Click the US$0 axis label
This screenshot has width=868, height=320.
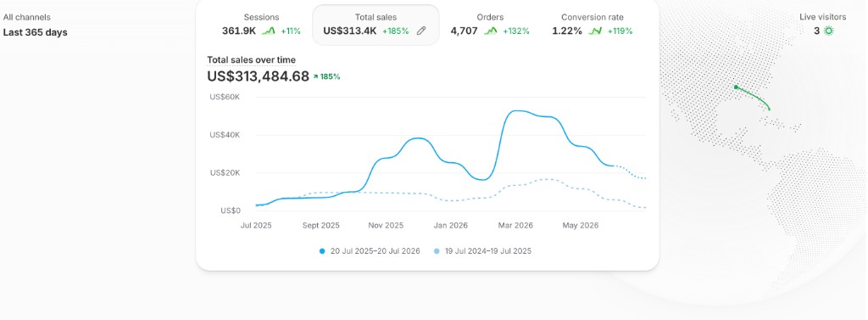[231, 211]
